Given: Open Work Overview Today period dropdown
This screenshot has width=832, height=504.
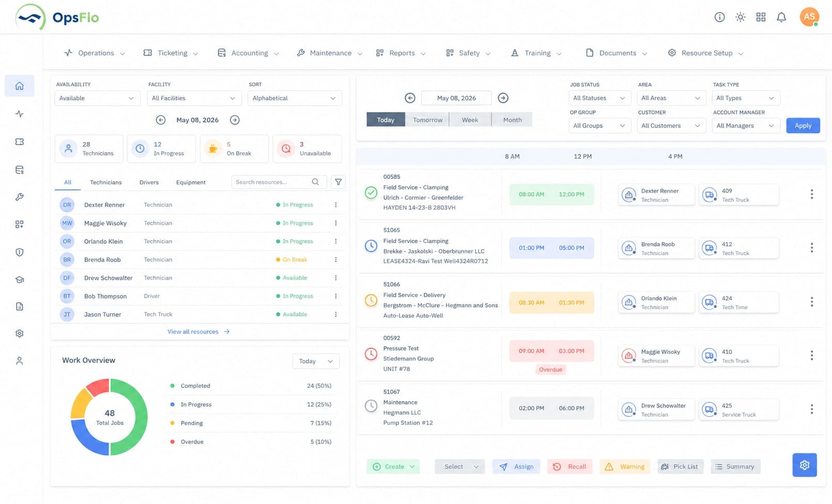Looking at the screenshot, I should tap(316, 361).
